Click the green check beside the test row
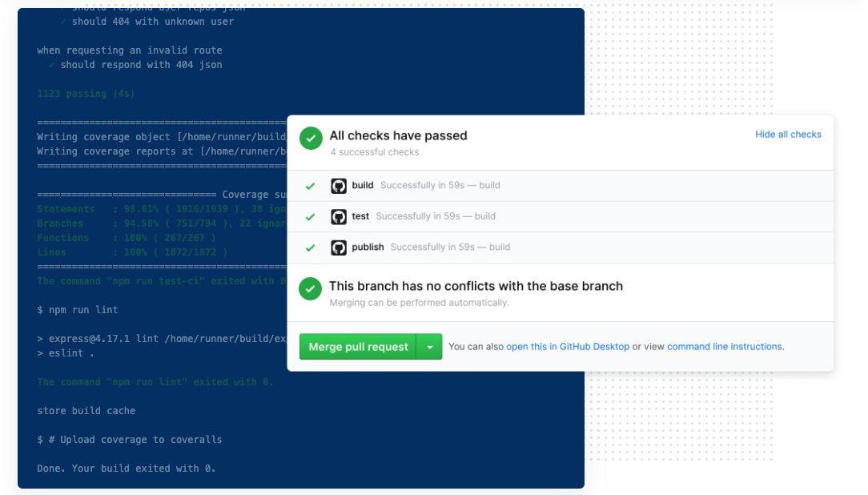 pyautogui.click(x=311, y=217)
